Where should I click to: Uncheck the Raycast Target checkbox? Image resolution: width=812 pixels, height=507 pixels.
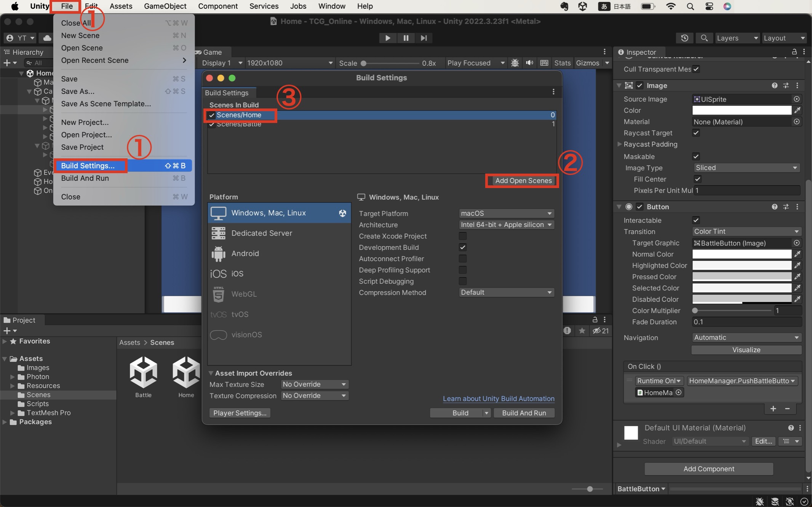coord(696,133)
